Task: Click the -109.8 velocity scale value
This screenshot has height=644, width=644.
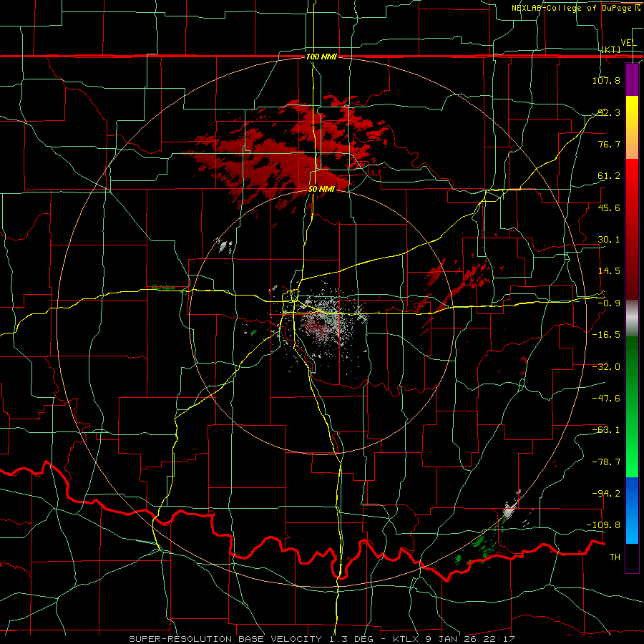Action: 604,525
